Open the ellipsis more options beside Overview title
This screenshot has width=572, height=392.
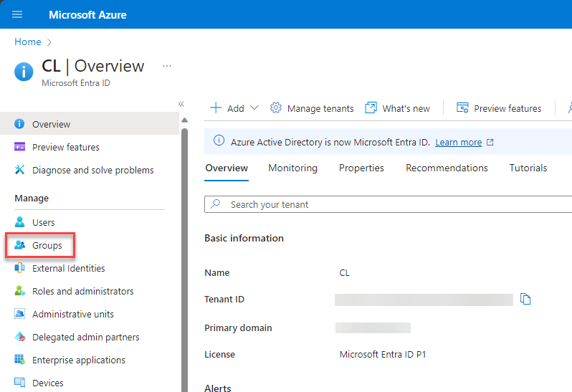167,66
